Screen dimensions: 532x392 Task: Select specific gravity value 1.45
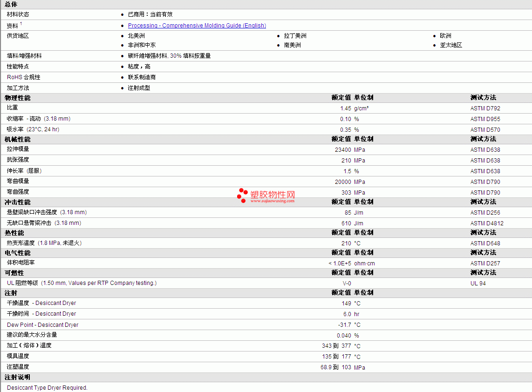pyautogui.click(x=345, y=108)
